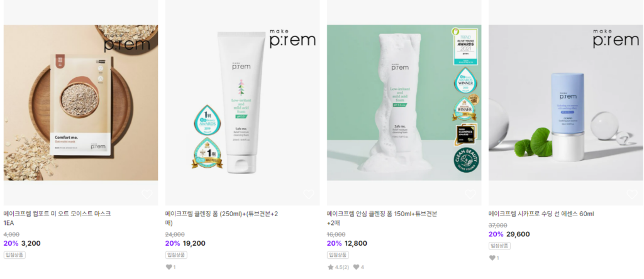
Task: Click the like heart under sun essence listing
Action: point(492,258)
